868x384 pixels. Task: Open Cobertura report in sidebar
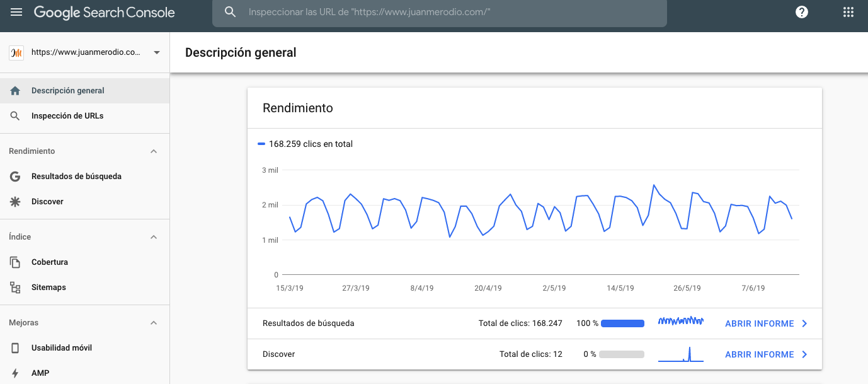(84, 262)
